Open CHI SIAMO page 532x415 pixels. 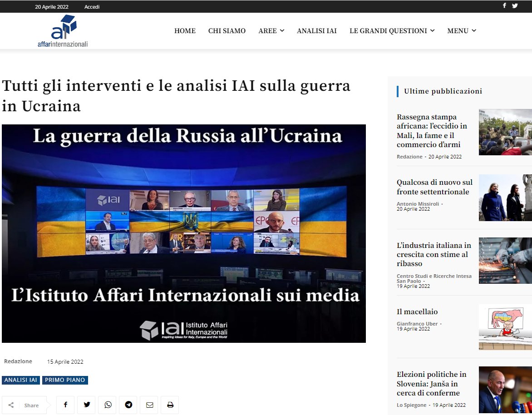click(227, 31)
